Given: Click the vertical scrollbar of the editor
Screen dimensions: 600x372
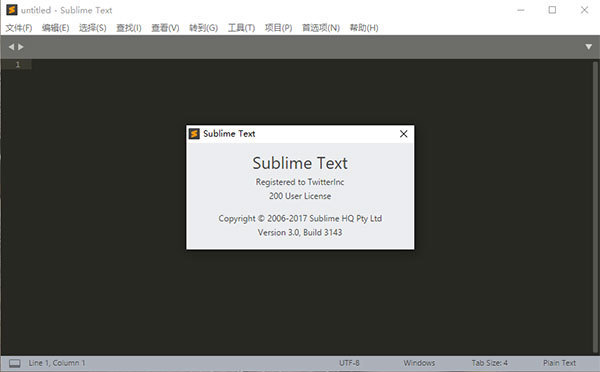Looking at the screenshot, I should point(595,207).
